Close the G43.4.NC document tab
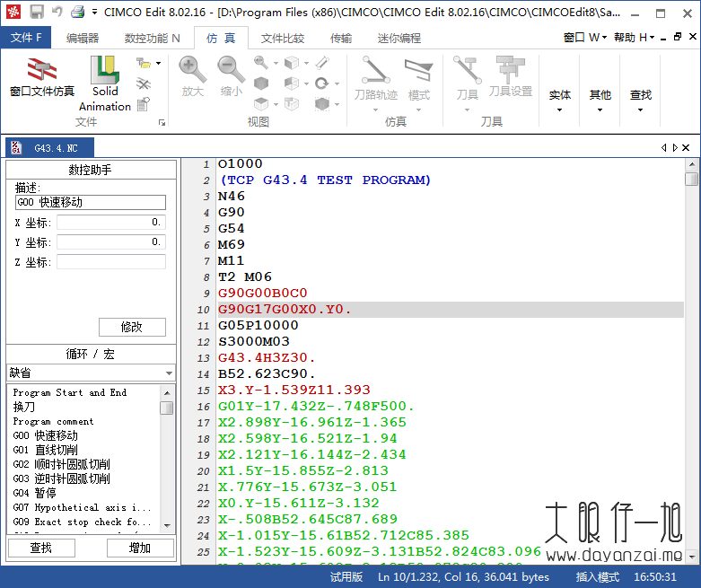The image size is (701, 588). [686, 147]
